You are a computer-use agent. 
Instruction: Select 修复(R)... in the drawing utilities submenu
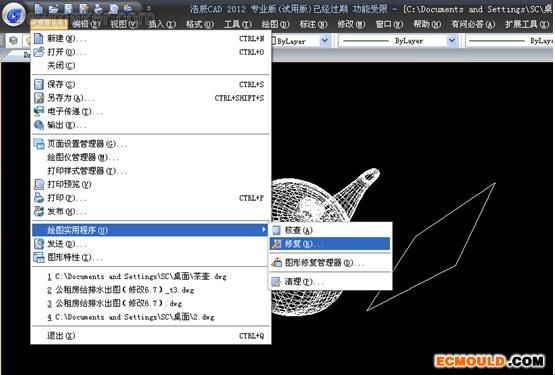click(x=330, y=244)
